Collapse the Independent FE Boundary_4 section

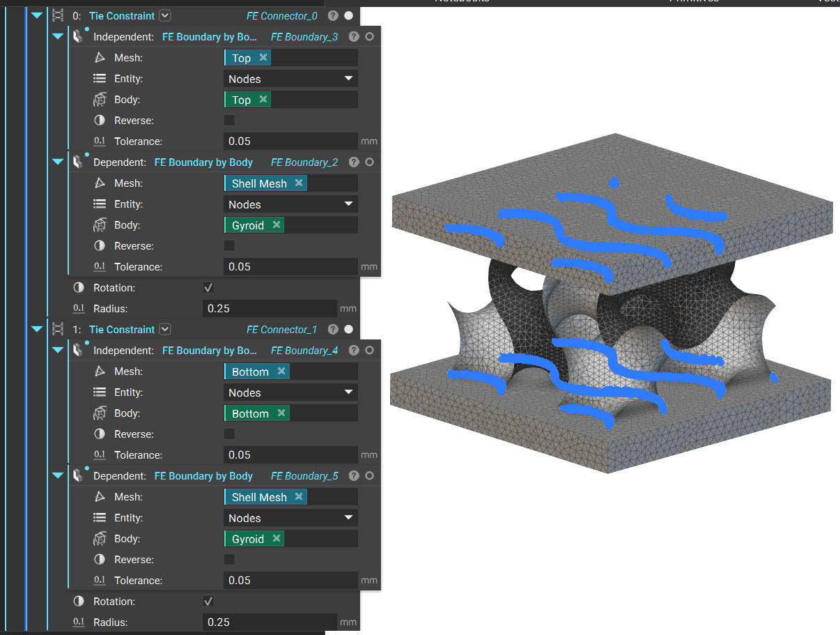coord(57,350)
